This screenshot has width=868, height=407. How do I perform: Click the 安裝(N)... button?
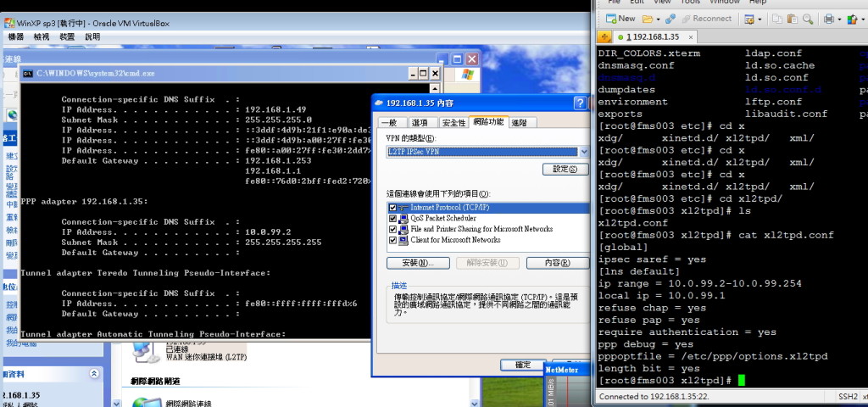419,263
